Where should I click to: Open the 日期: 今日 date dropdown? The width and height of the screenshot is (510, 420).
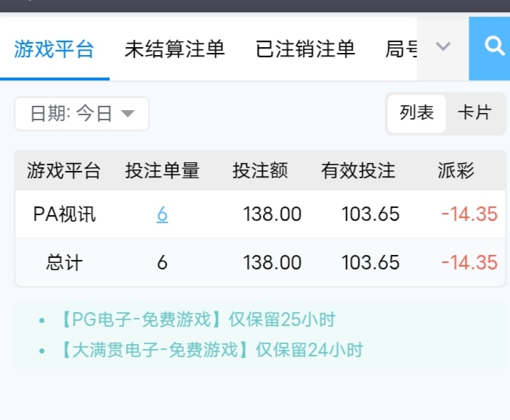coord(81,114)
